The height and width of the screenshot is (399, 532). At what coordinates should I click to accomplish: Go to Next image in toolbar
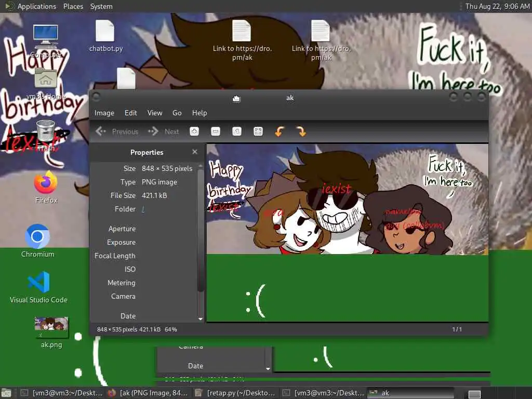[x=164, y=131]
